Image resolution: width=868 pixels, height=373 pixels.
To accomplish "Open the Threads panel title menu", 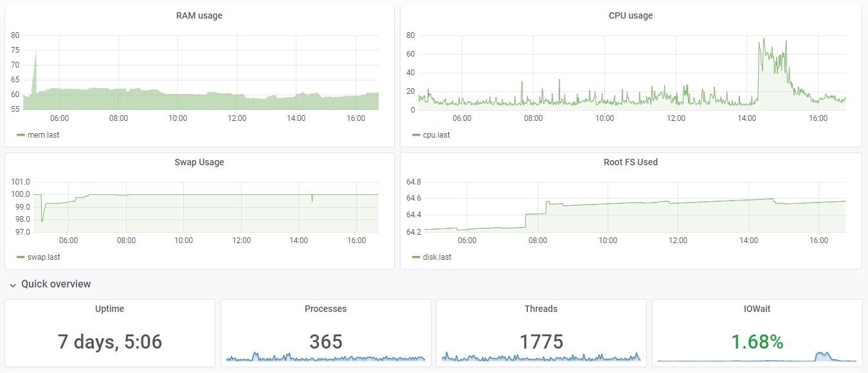I will click(541, 309).
